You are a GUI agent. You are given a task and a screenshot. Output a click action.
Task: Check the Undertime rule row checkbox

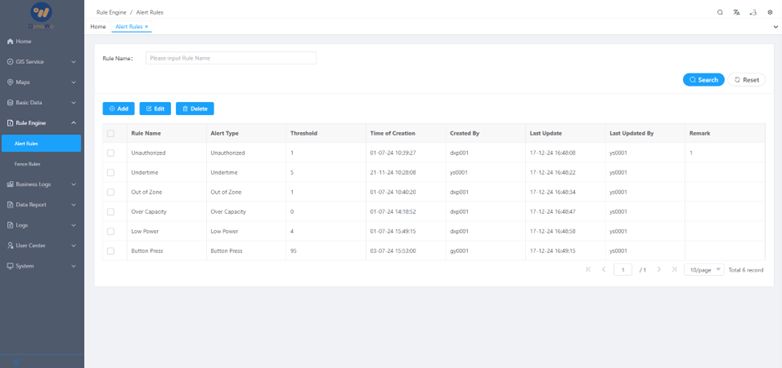click(111, 173)
